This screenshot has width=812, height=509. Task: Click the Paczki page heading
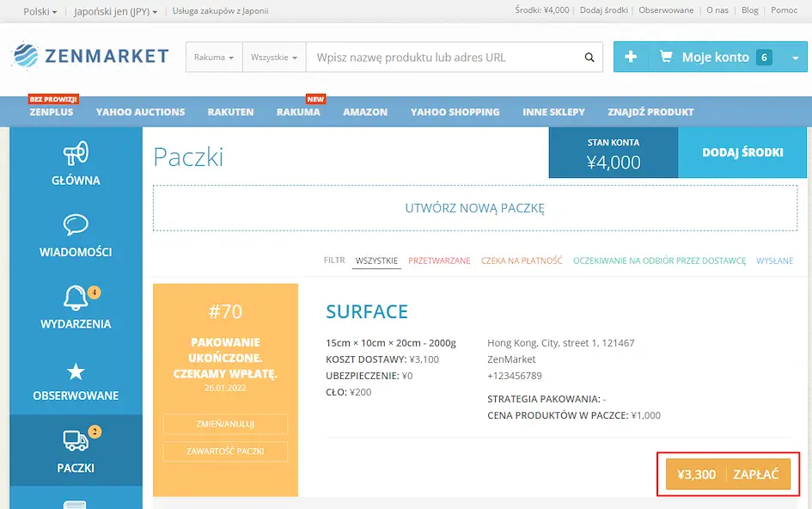[x=188, y=157]
